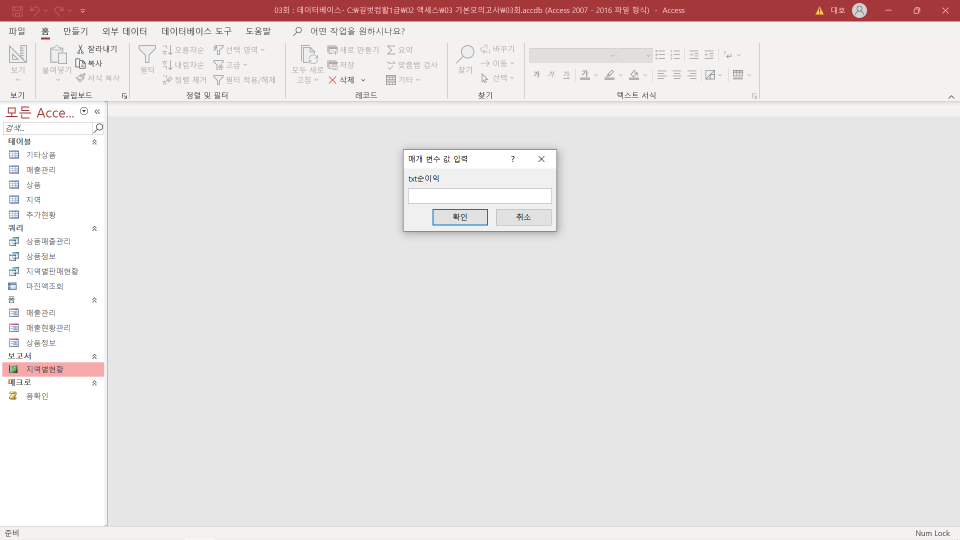Screen dimensions: 960x540
Task: Click the 폼확인 macro icon
Action: [14, 396]
